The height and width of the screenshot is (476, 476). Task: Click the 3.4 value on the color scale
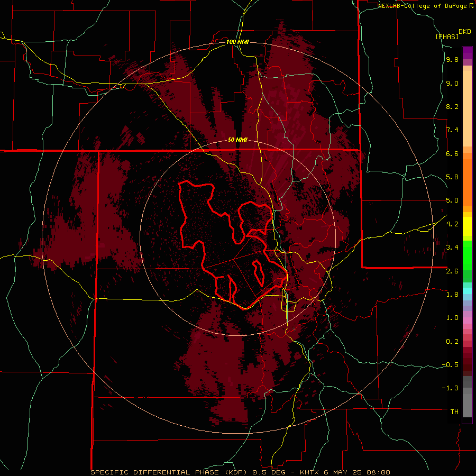click(x=452, y=247)
